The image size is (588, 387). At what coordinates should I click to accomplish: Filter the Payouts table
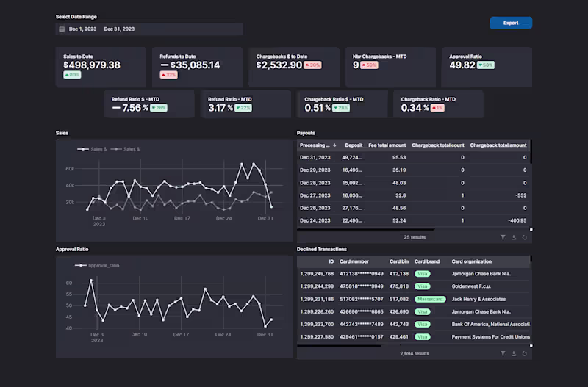point(503,237)
